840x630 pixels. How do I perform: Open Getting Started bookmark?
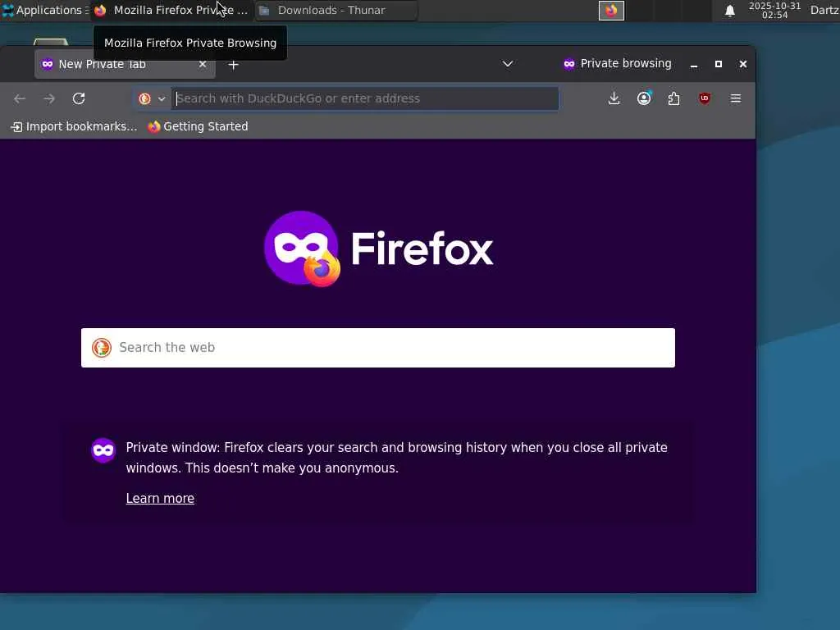point(199,127)
